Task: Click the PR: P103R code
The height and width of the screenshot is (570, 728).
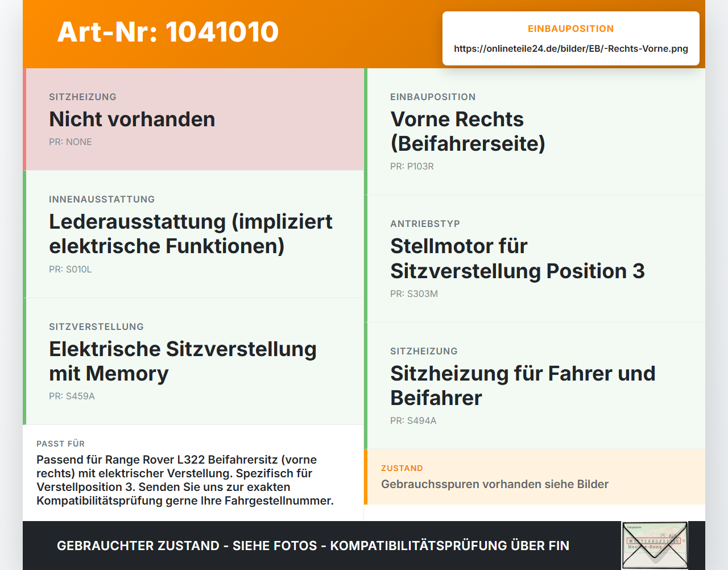Action: [x=412, y=166]
